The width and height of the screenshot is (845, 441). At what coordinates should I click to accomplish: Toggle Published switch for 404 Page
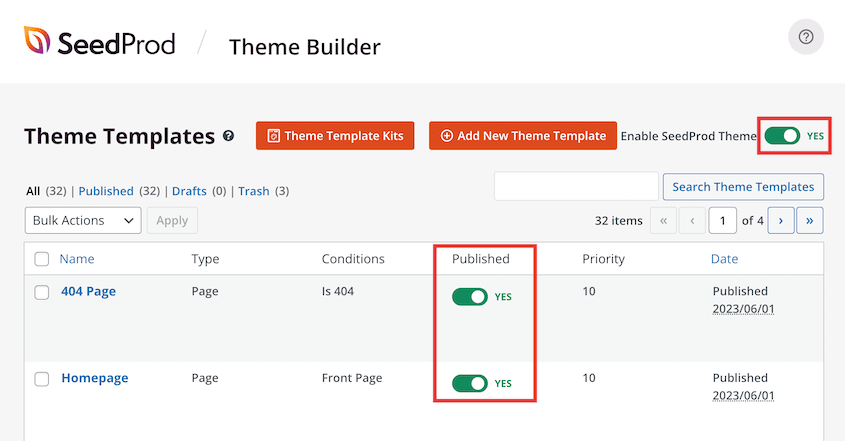click(470, 297)
